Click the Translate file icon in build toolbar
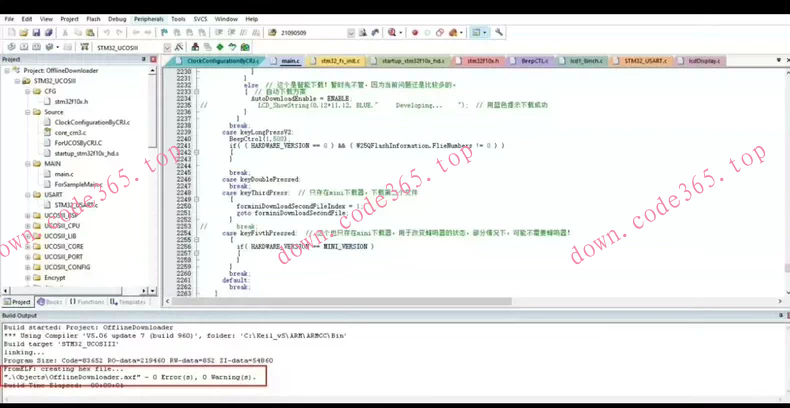This screenshot has height=408, width=790. pyautogui.click(x=11, y=47)
